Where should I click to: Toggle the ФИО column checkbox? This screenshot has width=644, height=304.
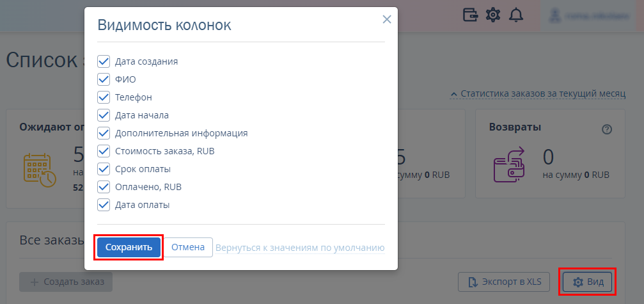tap(104, 79)
